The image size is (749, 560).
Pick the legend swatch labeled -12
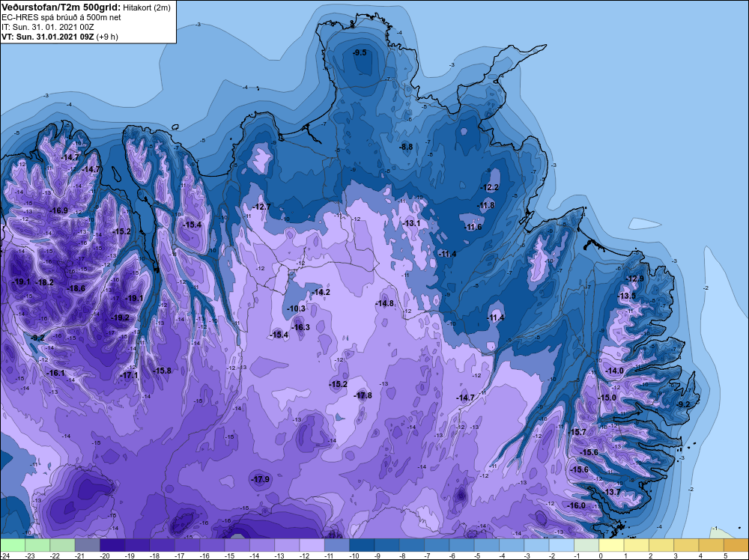(x=312, y=545)
